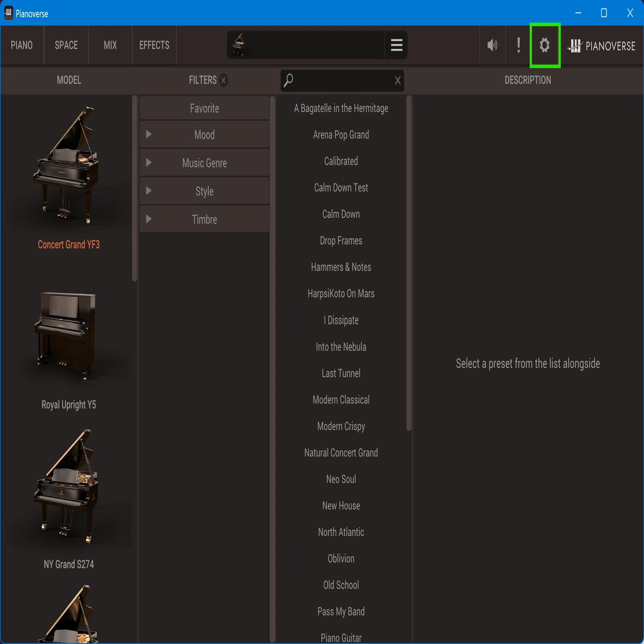Click the Timbre filter label
Viewport: 644px width, 644px height.
[205, 220]
